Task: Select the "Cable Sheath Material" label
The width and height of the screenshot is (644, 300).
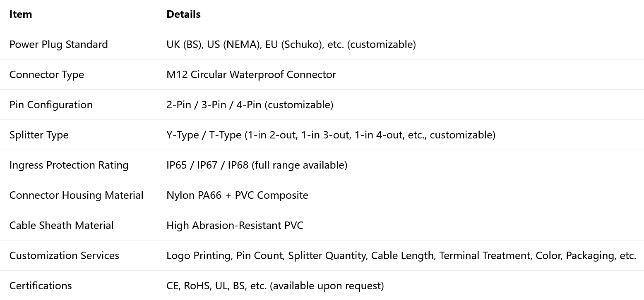Action: click(x=61, y=226)
